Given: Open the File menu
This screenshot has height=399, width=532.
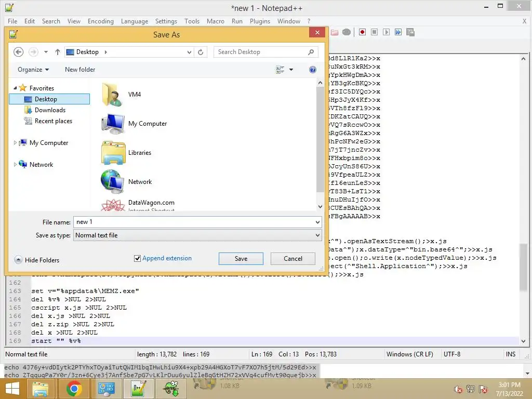Looking at the screenshot, I should (12, 21).
